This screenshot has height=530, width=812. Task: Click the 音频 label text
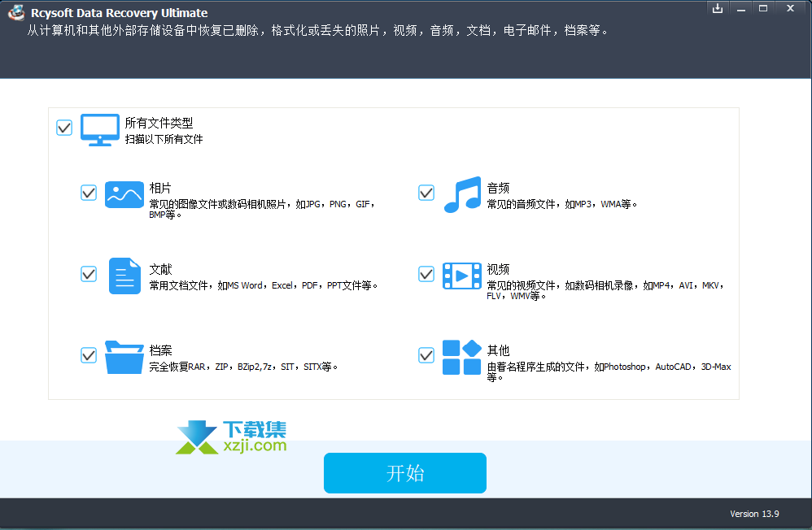point(498,188)
